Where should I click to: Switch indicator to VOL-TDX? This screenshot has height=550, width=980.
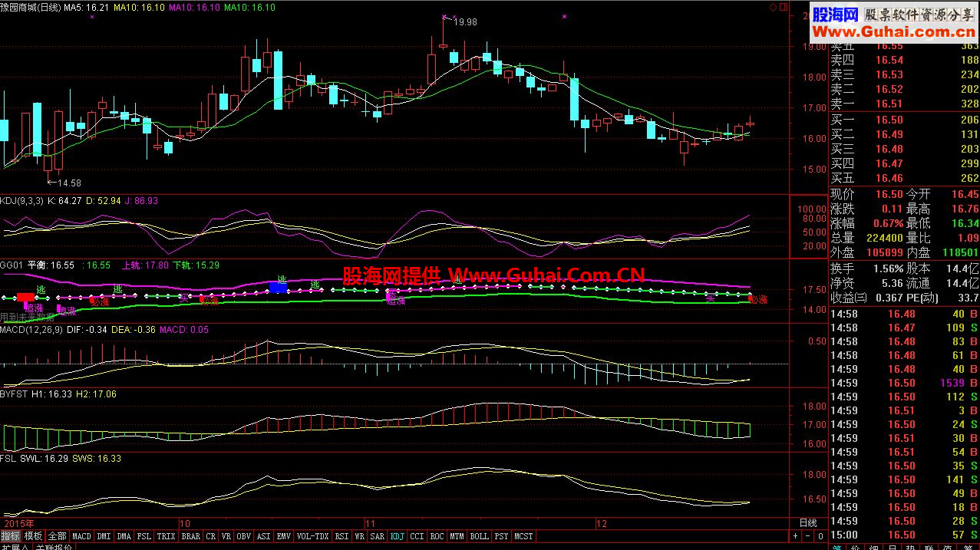[x=313, y=536]
